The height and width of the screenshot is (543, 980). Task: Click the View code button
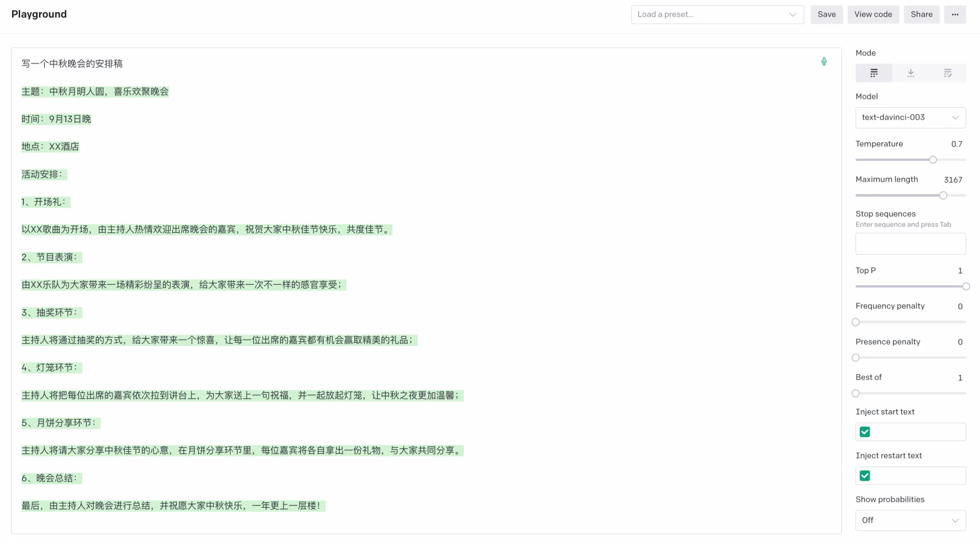tap(873, 14)
